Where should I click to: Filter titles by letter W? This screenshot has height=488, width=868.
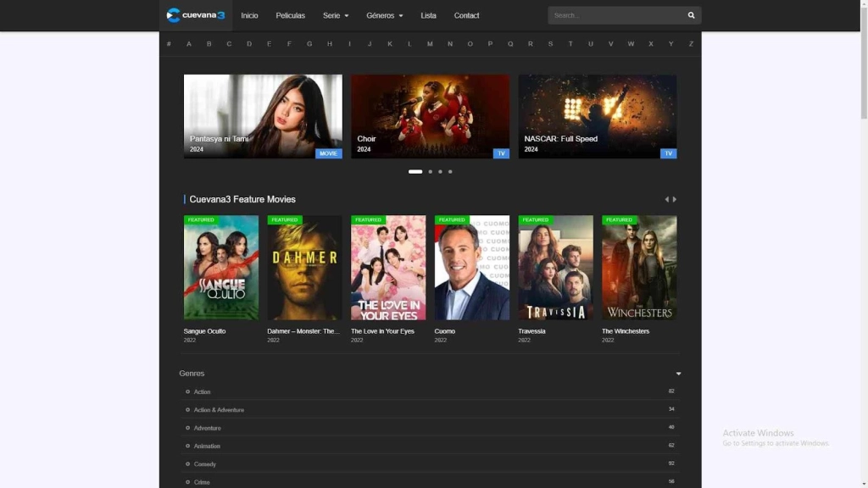[631, 44]
